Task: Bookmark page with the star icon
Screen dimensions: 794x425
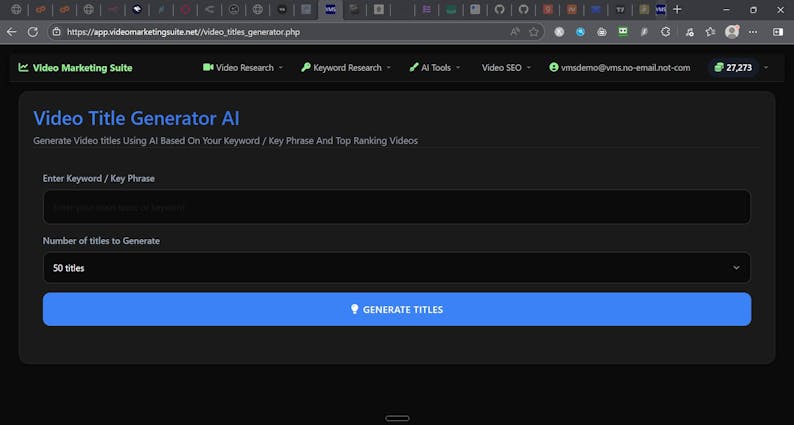Action: point(534,31)
